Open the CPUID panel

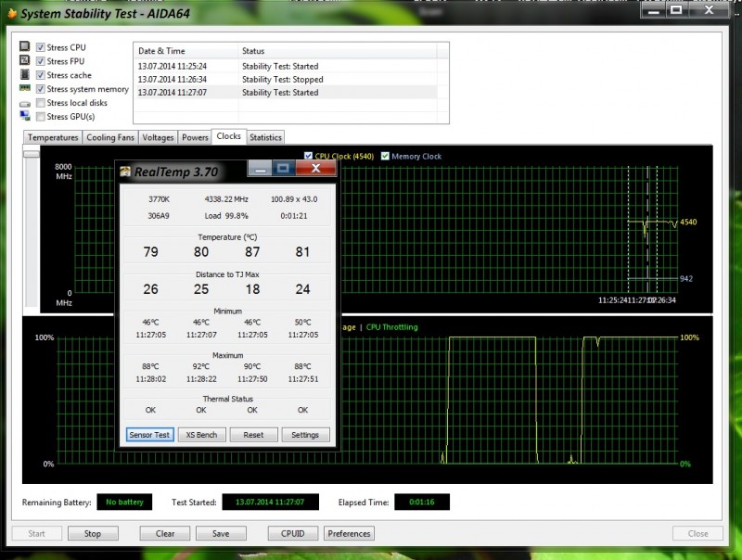click(x=293, y=533)
